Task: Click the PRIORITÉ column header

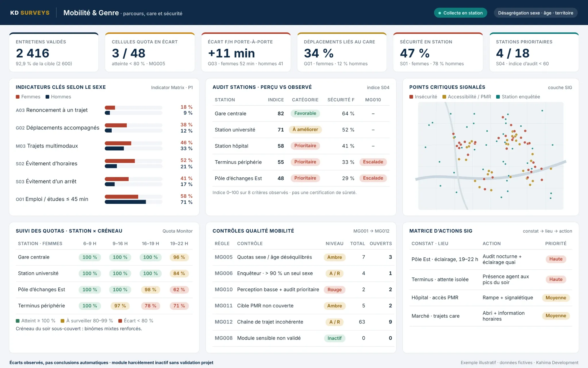Action: [556, 244]
